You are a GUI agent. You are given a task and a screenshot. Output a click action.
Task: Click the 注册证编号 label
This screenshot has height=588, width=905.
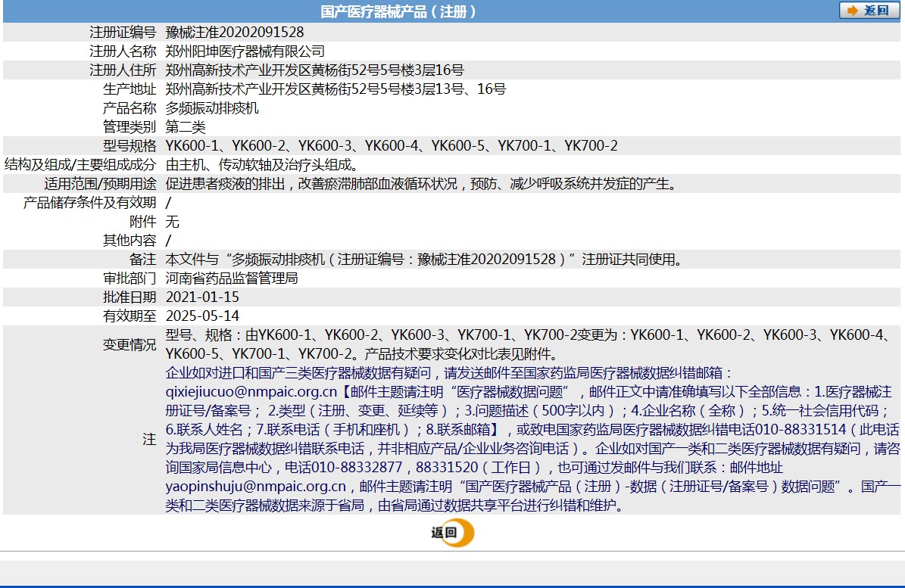pyautogui.click(x=123, y=33)
